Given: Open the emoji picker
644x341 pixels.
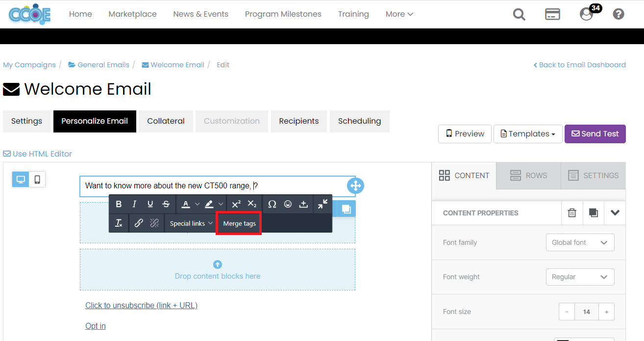Looking at the screenshot, I should (x=288, y=204).
